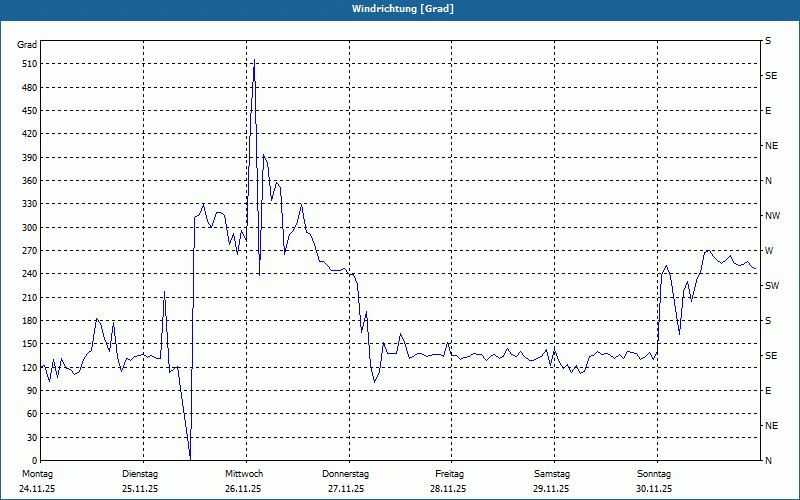Click the 'Sonntag' day label
800x500 pixels.
[654, 473]
